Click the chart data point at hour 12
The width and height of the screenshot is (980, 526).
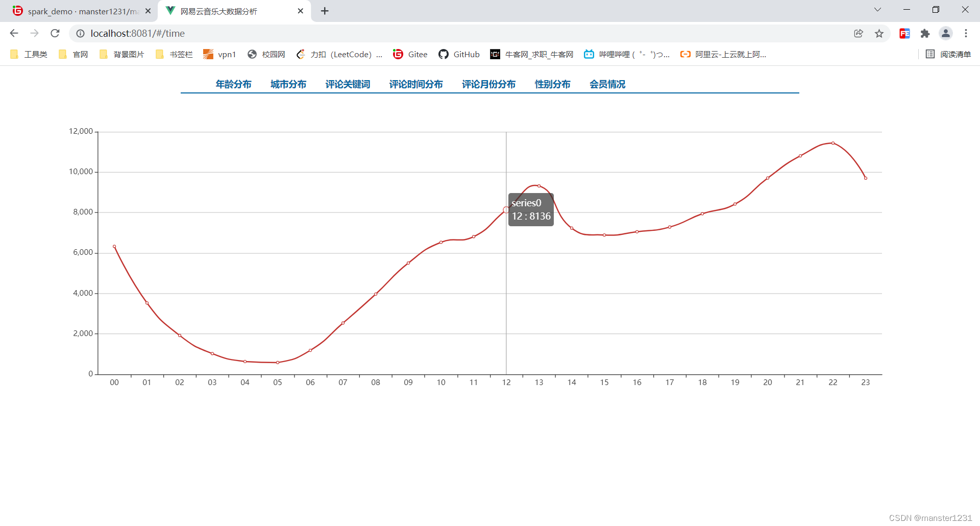click(506, 210)
